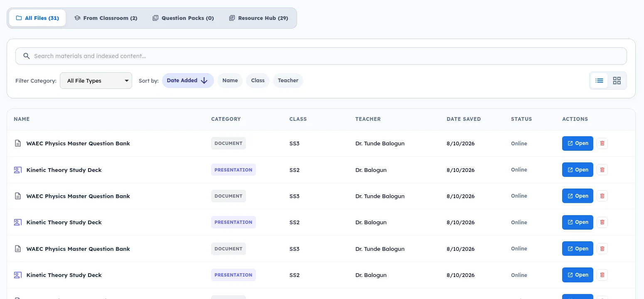Sort files by Class chip
The height and width of the screenshot is (299, 644).
click(x=258, y=81)
